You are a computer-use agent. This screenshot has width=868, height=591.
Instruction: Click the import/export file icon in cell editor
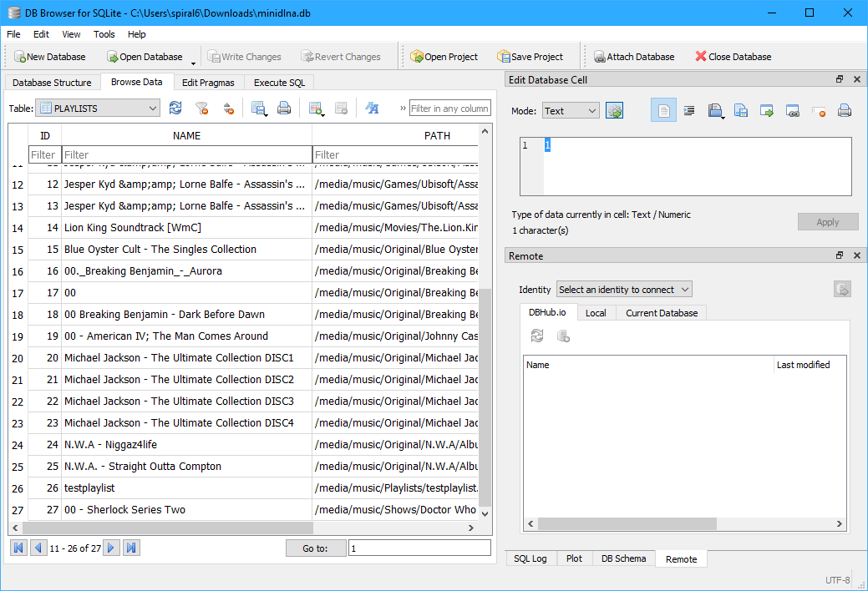(741, 111)
